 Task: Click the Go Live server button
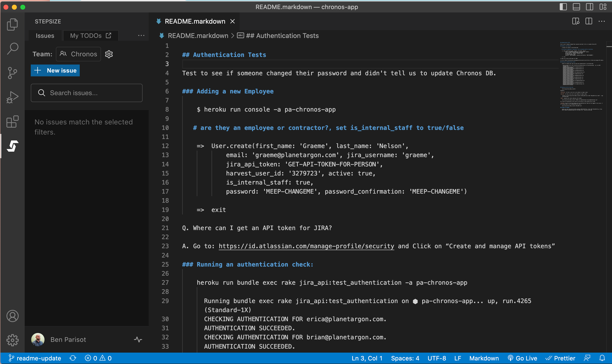(x=522, y=358)
